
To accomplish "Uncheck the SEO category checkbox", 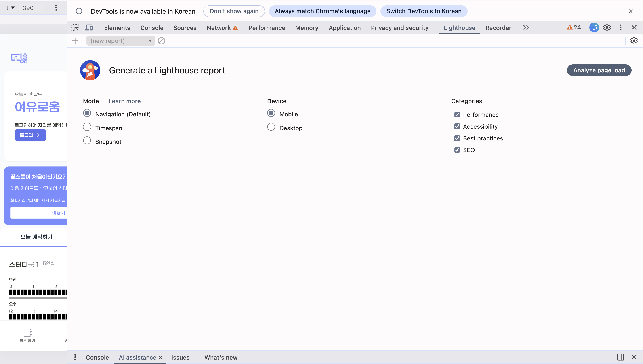I will click(457, 150).
